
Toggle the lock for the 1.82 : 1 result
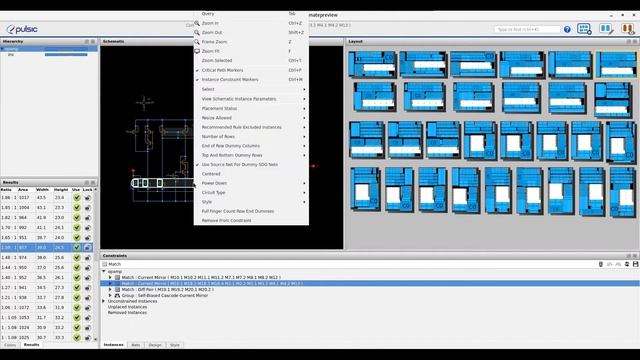click(x=87, y=218)
